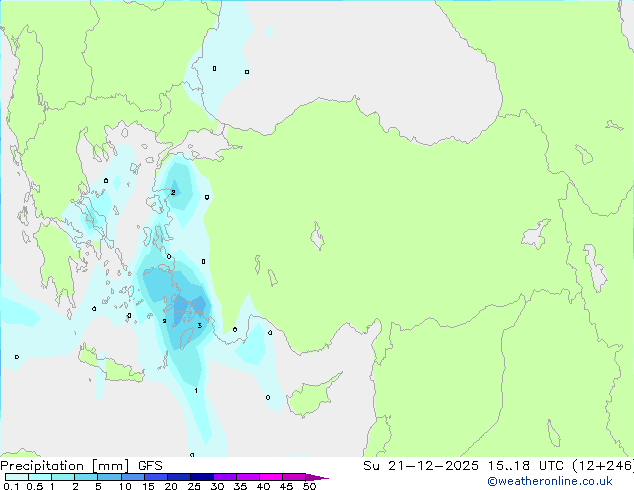This screenshot has width=634, height=490.
Task: Click the "Precipitation [mm] GFS" title text
Action: [x=81, y=466]
